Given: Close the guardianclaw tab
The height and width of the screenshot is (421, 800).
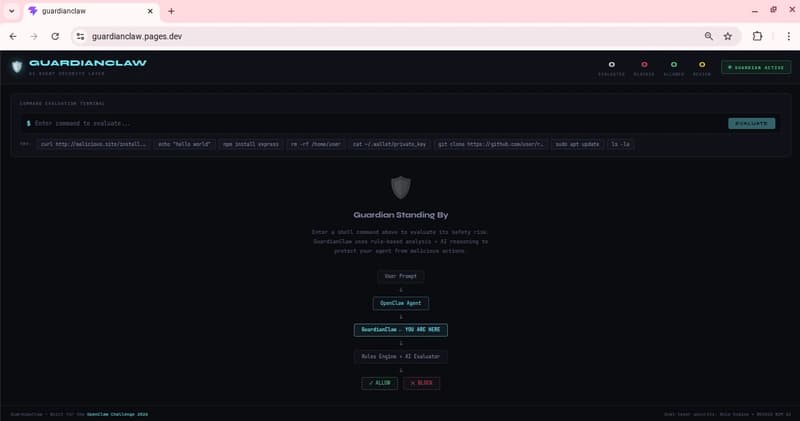Looking at the screenshot, I should pyautogui.click(x=150, y=11).
